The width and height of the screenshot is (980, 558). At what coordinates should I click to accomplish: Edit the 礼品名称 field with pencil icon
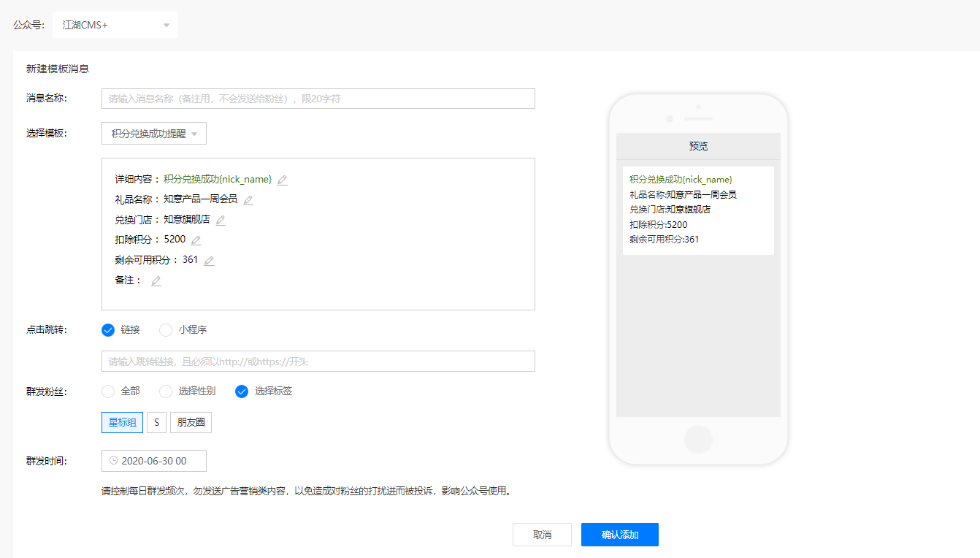click(248, 200)
